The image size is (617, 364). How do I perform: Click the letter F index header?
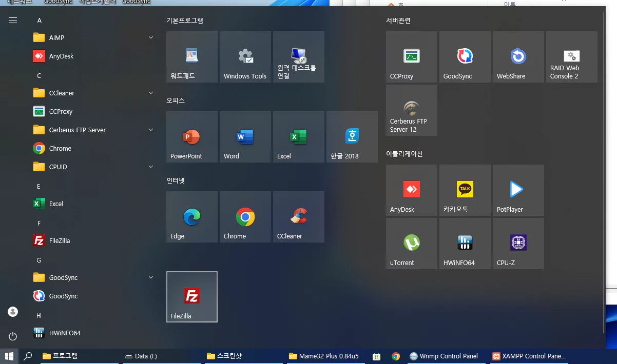(x=39, y=223)
